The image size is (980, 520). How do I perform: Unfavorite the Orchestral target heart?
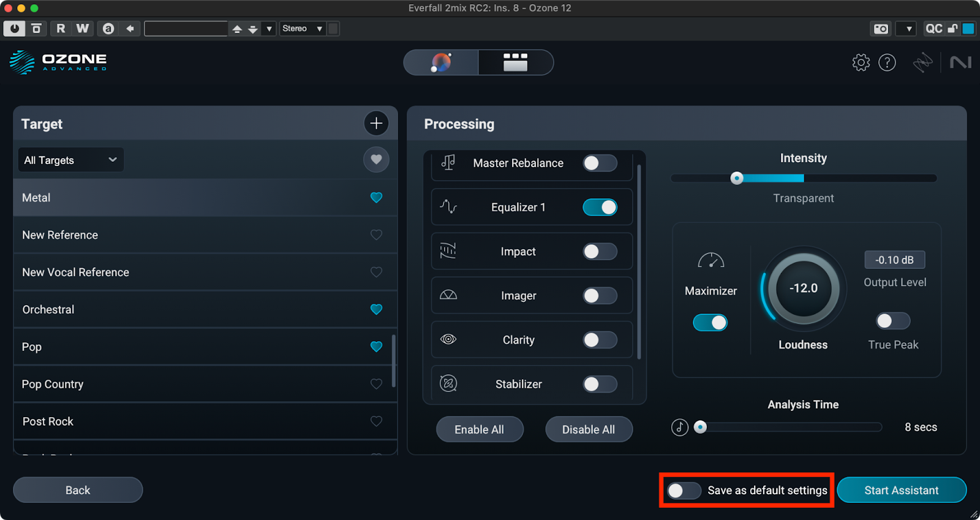point(376,309)
